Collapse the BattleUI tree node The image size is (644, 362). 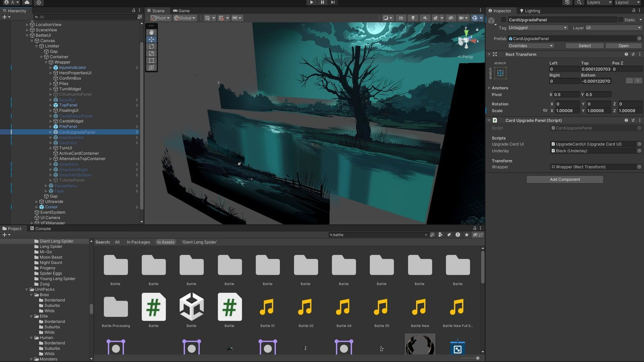[28, 36]
